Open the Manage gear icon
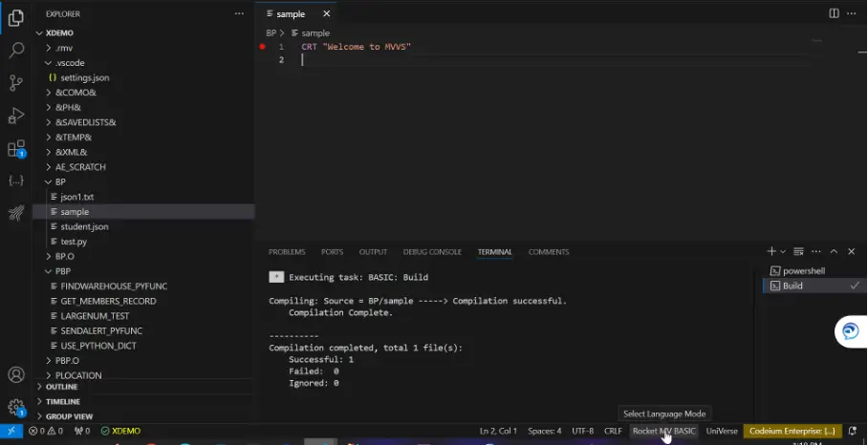Image resolution: width=868 pixels, height=445 pixels. pyautogui.click(x=16, y=407)
